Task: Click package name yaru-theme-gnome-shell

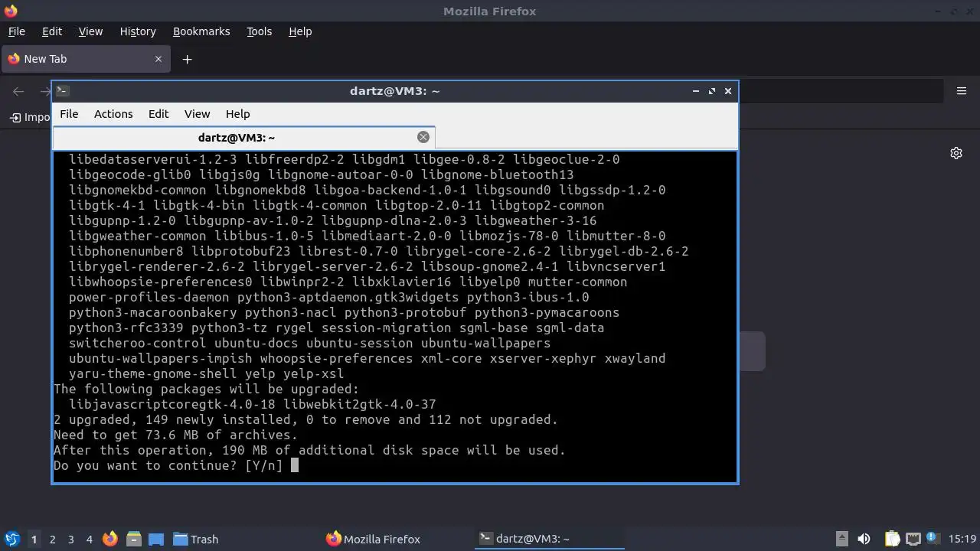Action: point(152,373)
